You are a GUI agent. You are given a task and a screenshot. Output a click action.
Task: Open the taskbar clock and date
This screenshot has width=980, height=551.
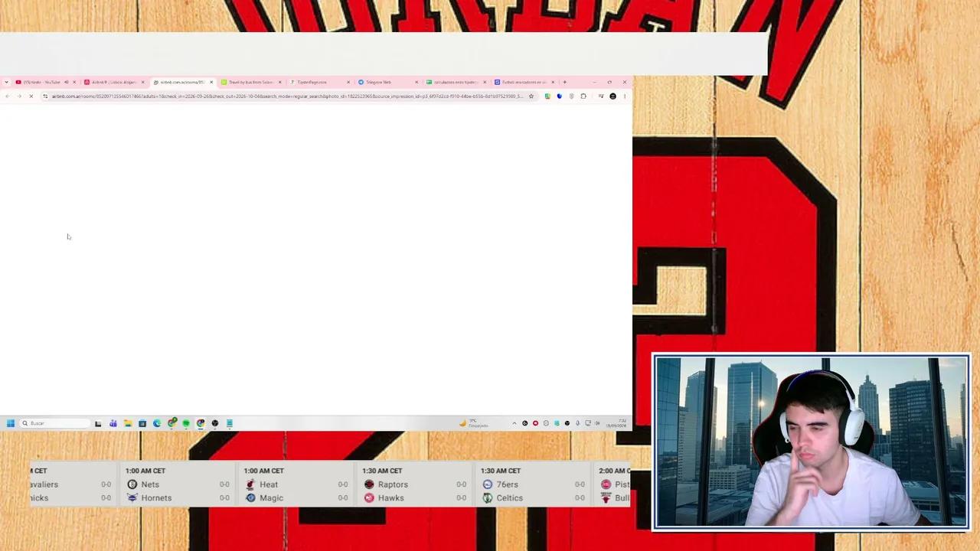coord(616,423)
